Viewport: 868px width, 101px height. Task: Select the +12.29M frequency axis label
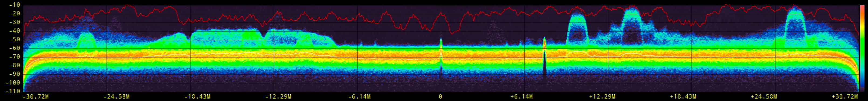click(602, 97)
